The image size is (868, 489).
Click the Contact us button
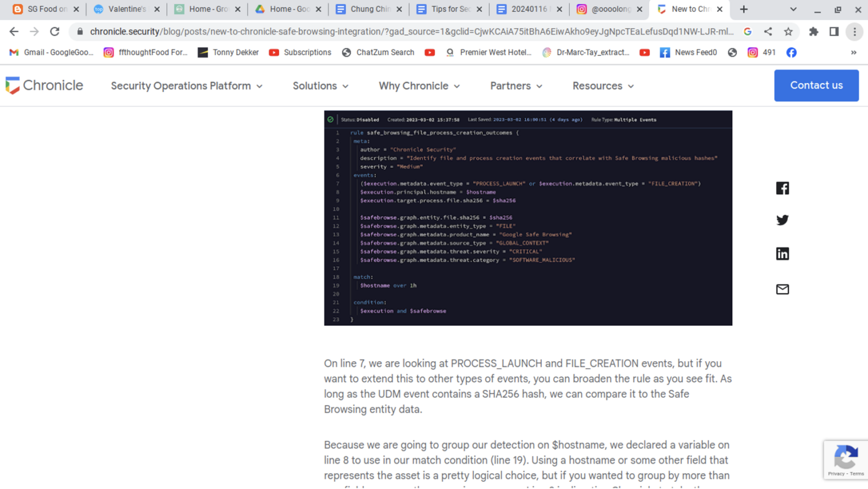(x=816, y=85)
